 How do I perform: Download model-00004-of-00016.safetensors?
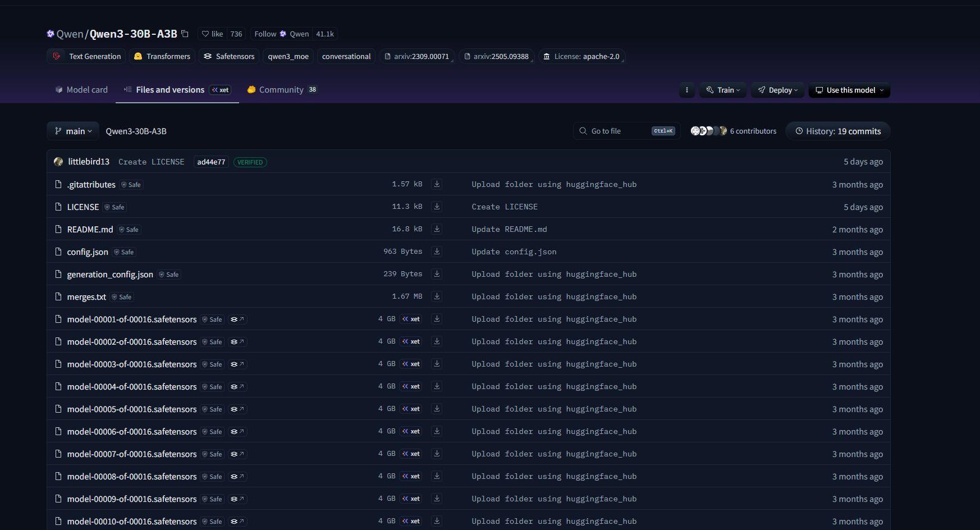point(437,386)
